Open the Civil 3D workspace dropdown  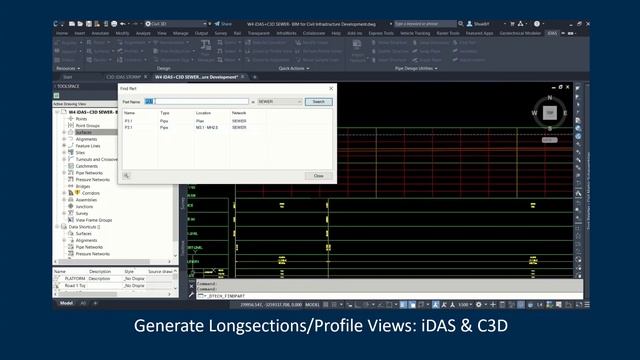click(x=176, y=24)
